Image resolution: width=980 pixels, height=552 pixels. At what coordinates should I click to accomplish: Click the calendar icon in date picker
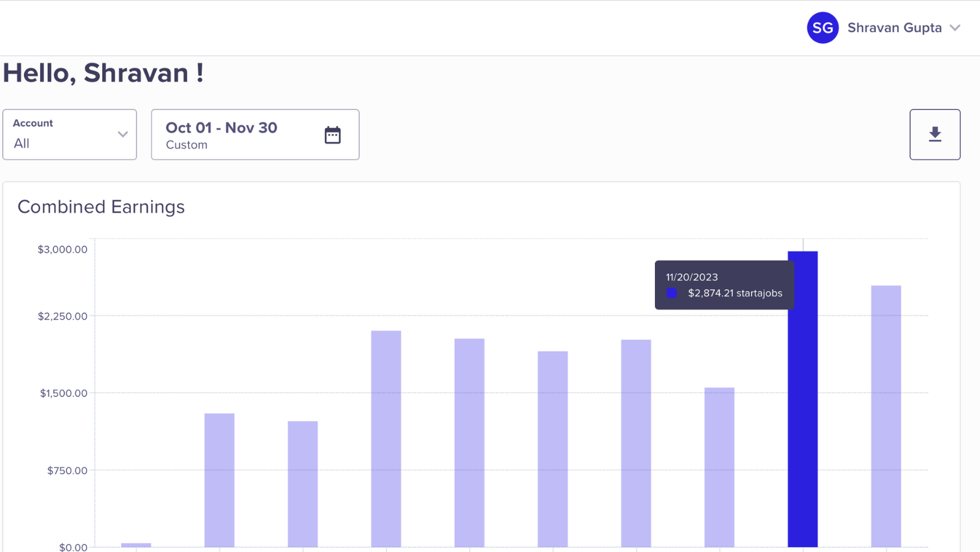coord(332,135)
